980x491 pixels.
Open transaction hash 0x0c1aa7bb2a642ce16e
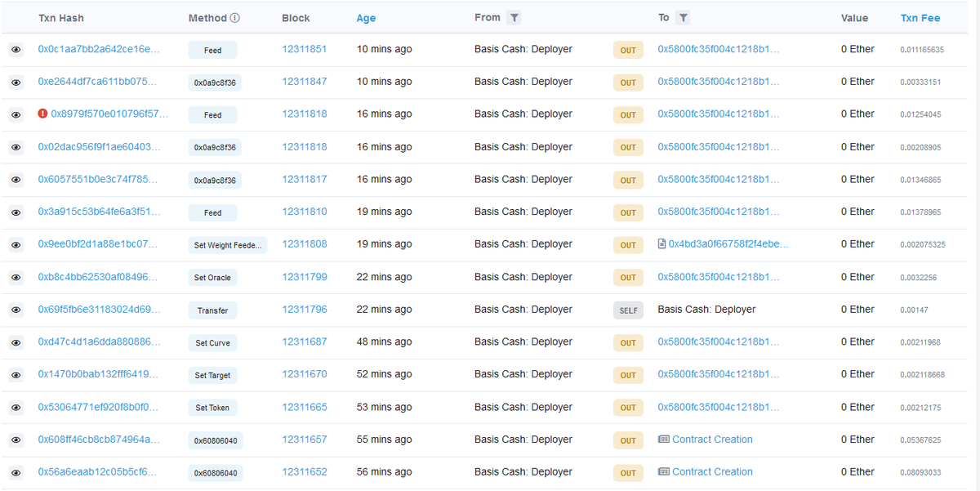click(x=99, y=49)
